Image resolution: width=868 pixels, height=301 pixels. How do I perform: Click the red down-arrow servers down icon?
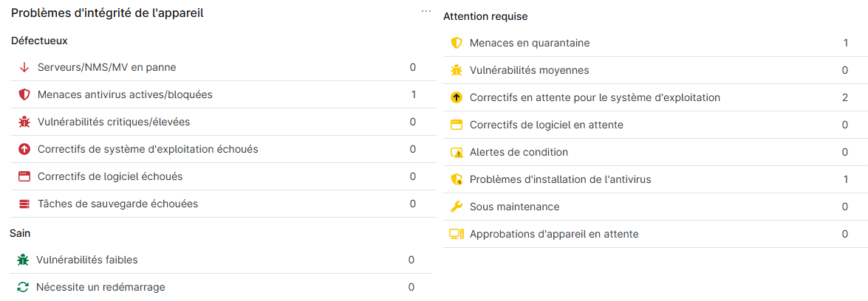24,67
